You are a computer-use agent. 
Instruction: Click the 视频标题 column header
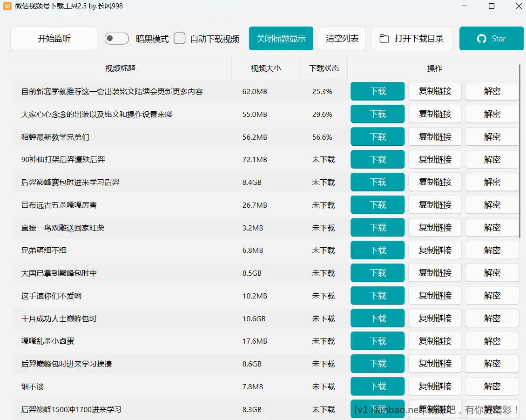[121, 68]
